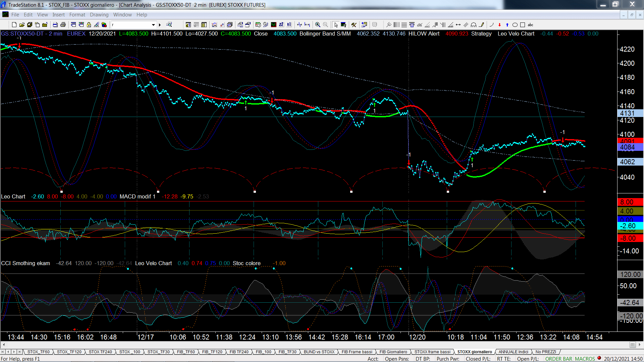
Task: Select the horizontal lines drawing tool
Action: tap(404, 25)
